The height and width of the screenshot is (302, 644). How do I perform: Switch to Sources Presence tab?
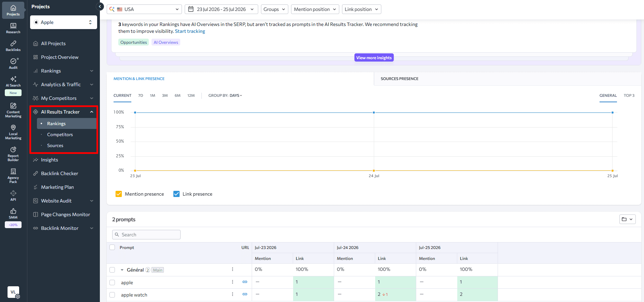(399, 79)
